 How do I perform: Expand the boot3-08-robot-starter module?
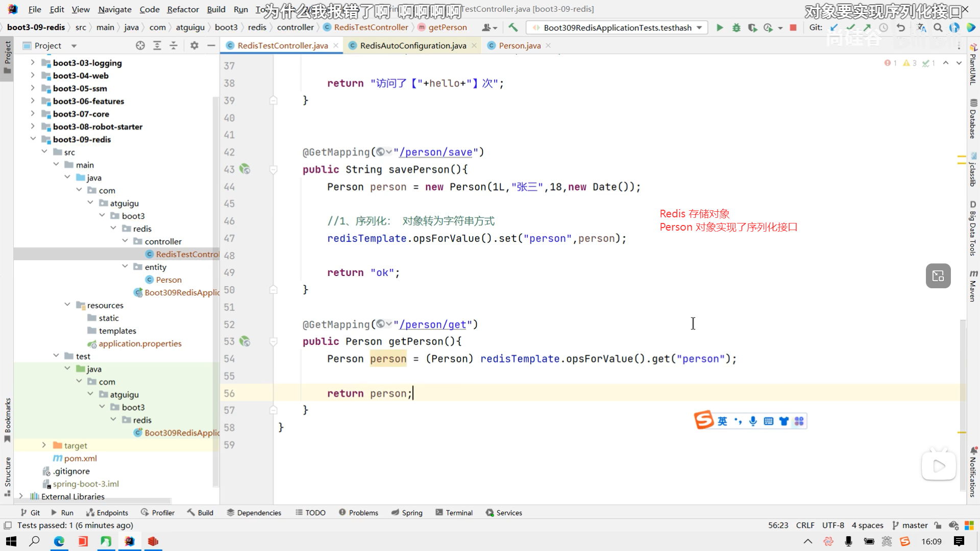tap(33, 127)
